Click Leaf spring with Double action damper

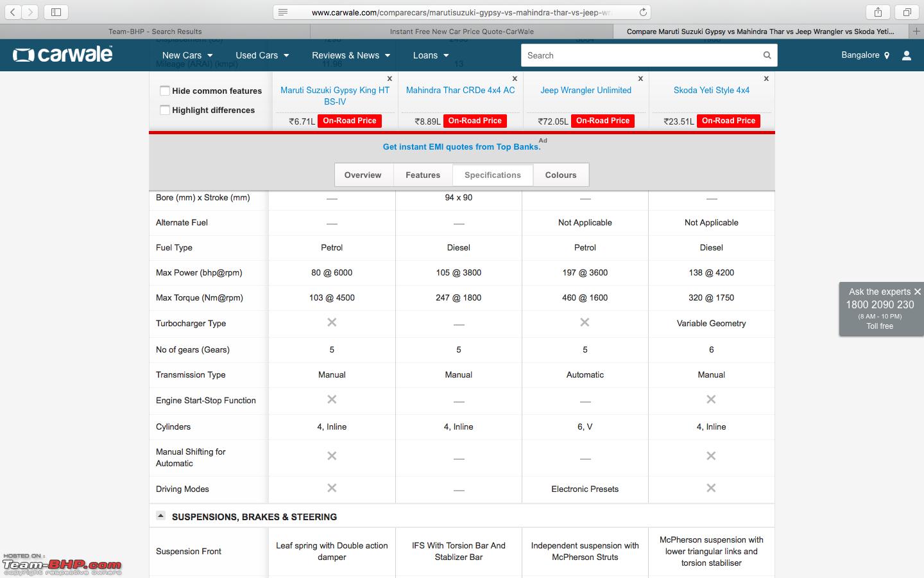pyautogui.click(x=332, y=551)
